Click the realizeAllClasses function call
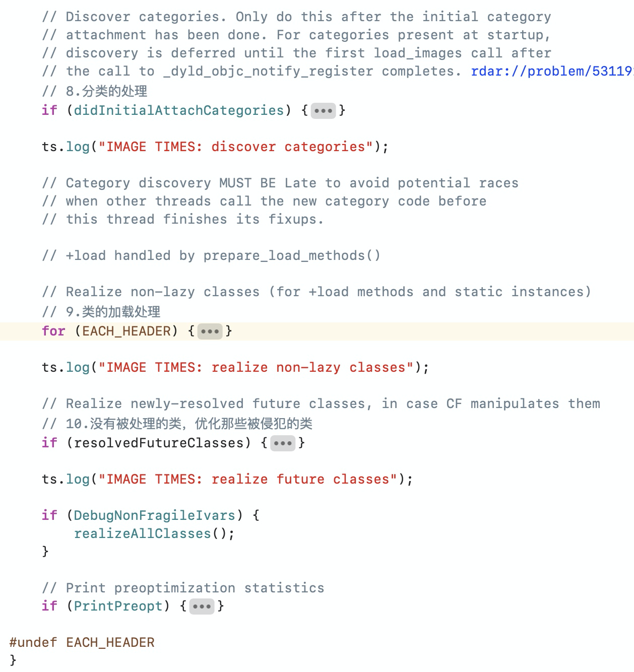634x672 pixels. (143, 533)
